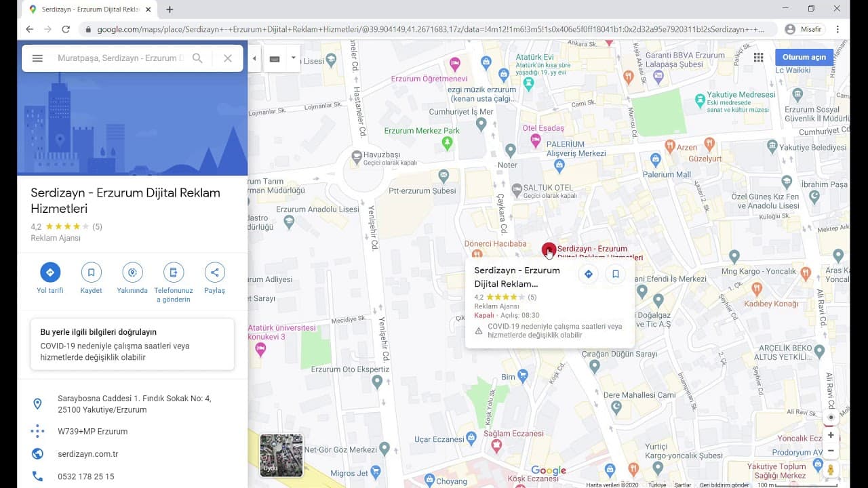Click the Bim store marker
Viewport: 868px width, 488px height.
(522, 375)
